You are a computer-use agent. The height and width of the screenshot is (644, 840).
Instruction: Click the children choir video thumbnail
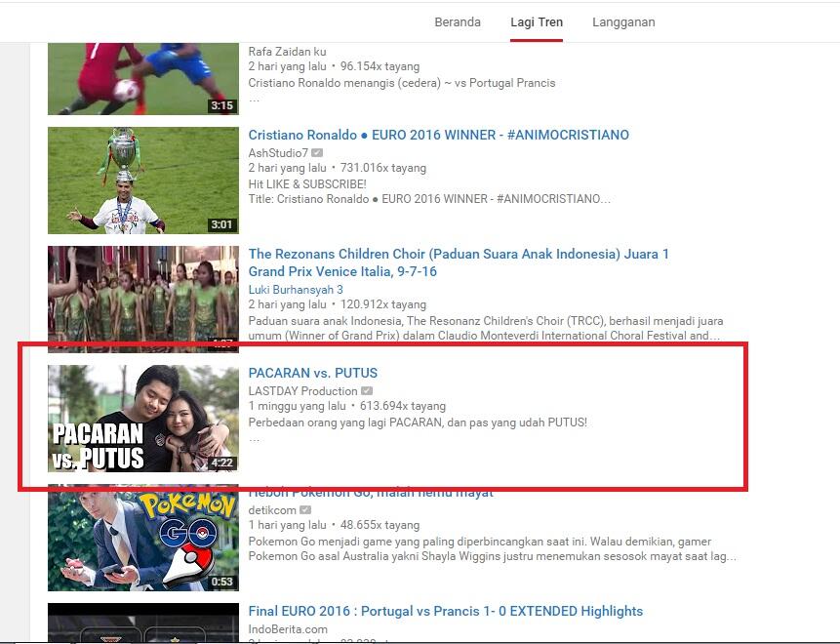coord(143,299)
